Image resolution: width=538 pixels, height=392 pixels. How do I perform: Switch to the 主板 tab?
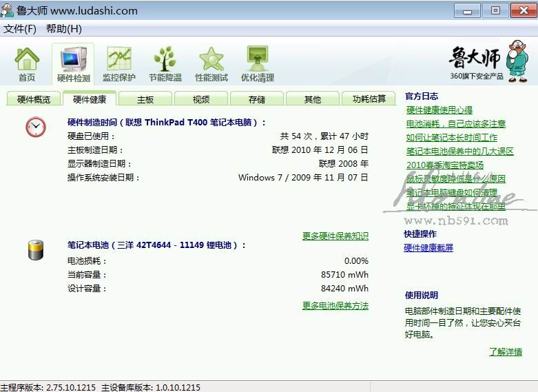145,99
